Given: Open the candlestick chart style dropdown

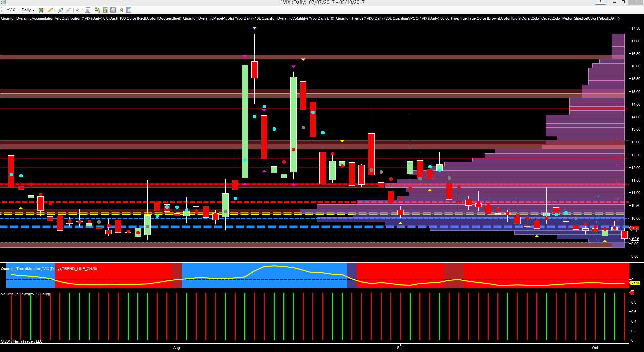Looking at the screenshot, I should coord(42,10).
